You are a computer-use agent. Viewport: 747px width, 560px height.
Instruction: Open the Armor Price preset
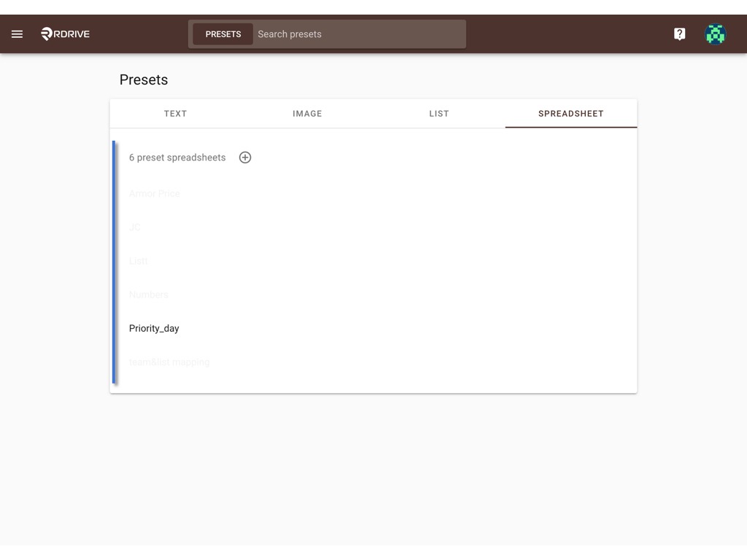(x=155, y=194)
